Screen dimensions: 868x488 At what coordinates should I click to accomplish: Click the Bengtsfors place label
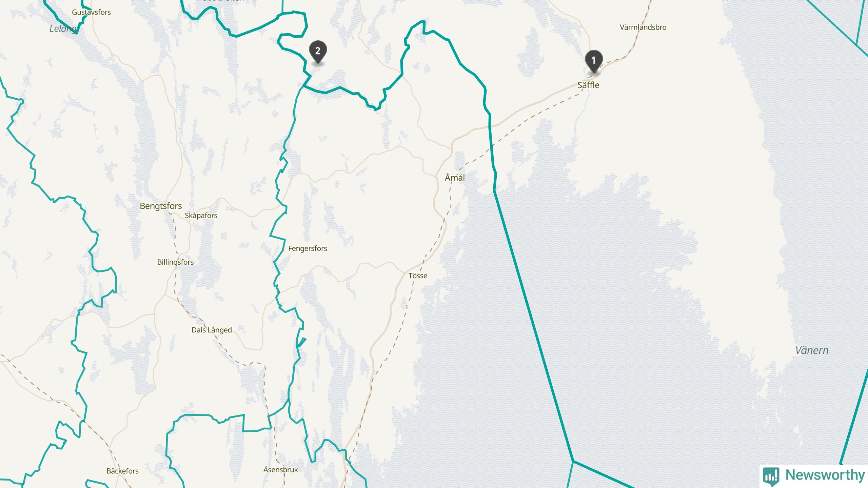161,206
